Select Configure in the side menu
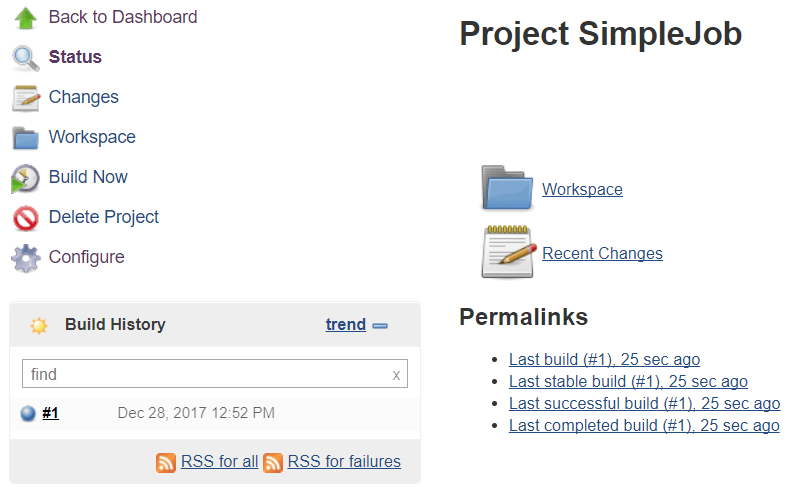Viewport: 798px width, 487px height. point(87,257)
